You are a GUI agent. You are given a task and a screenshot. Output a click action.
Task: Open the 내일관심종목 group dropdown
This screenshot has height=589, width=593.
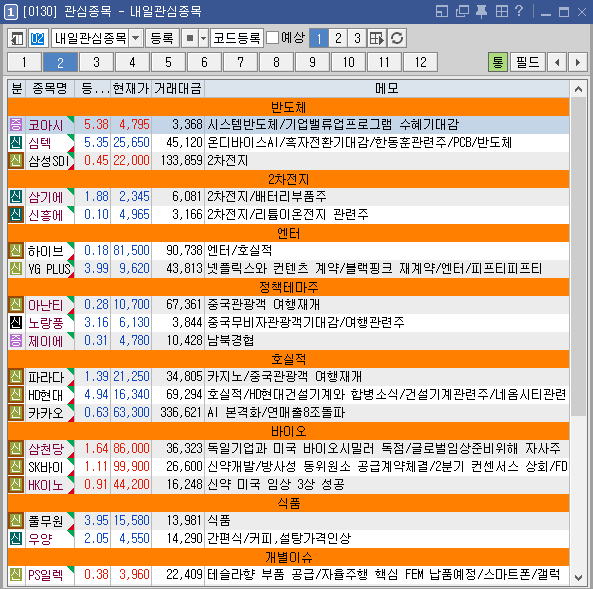point(136,38)
